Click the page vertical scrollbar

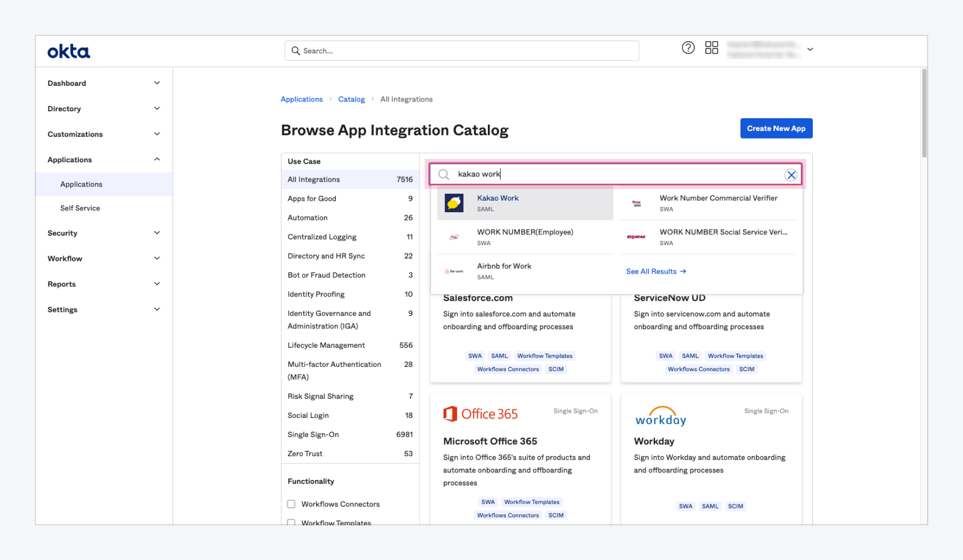pos(924,113)
